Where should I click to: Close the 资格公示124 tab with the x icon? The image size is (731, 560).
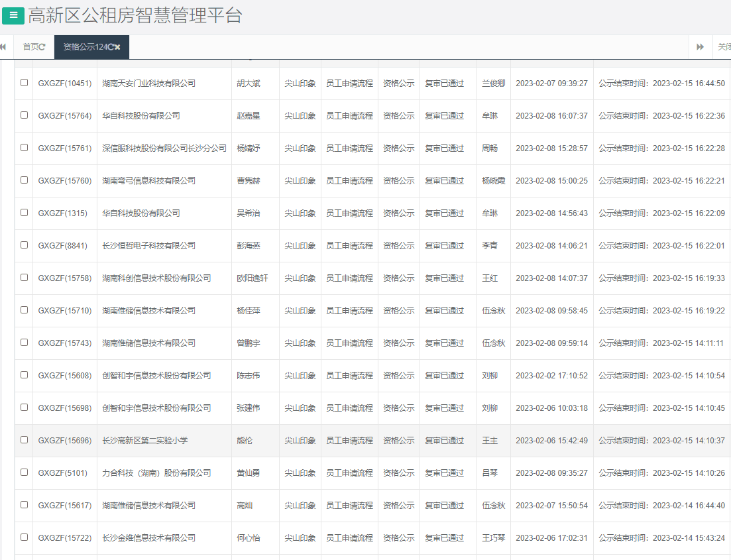[118, 47]
